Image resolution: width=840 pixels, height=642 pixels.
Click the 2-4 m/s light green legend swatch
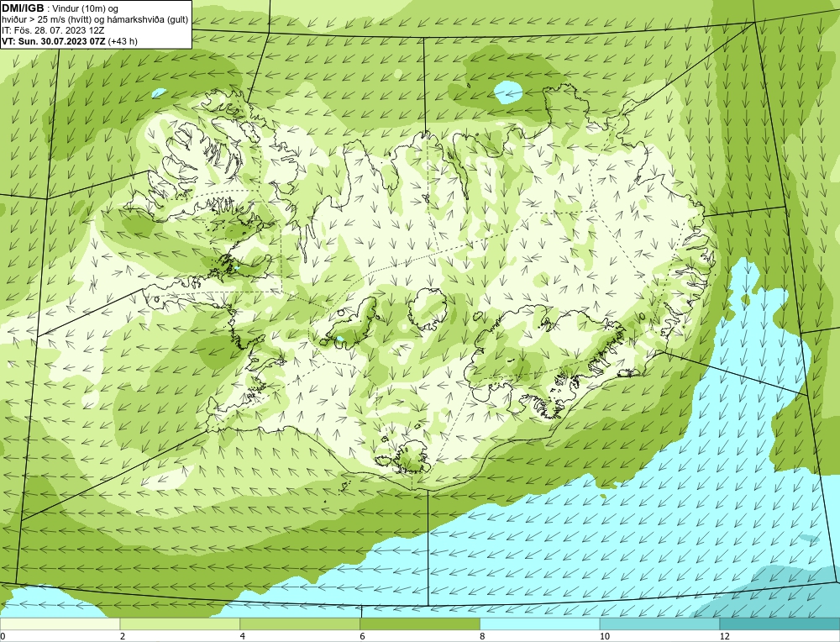click(180, 624)
